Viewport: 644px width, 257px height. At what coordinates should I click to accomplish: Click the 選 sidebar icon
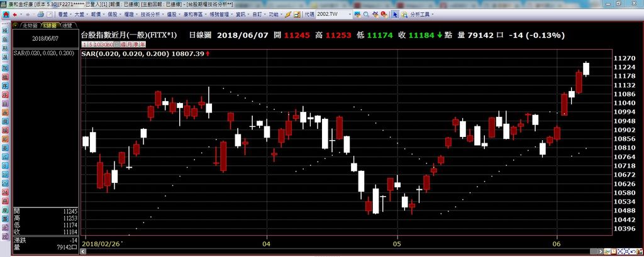point(5,57)
